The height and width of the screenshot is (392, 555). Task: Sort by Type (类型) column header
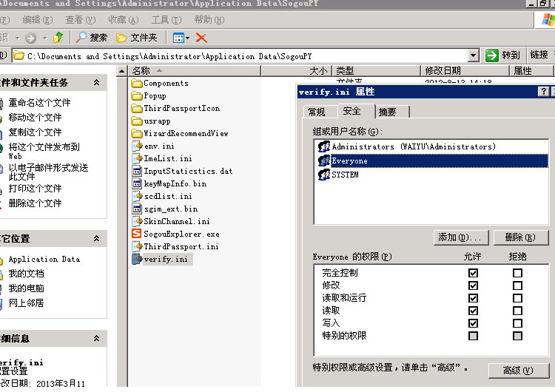pos(376,71)
